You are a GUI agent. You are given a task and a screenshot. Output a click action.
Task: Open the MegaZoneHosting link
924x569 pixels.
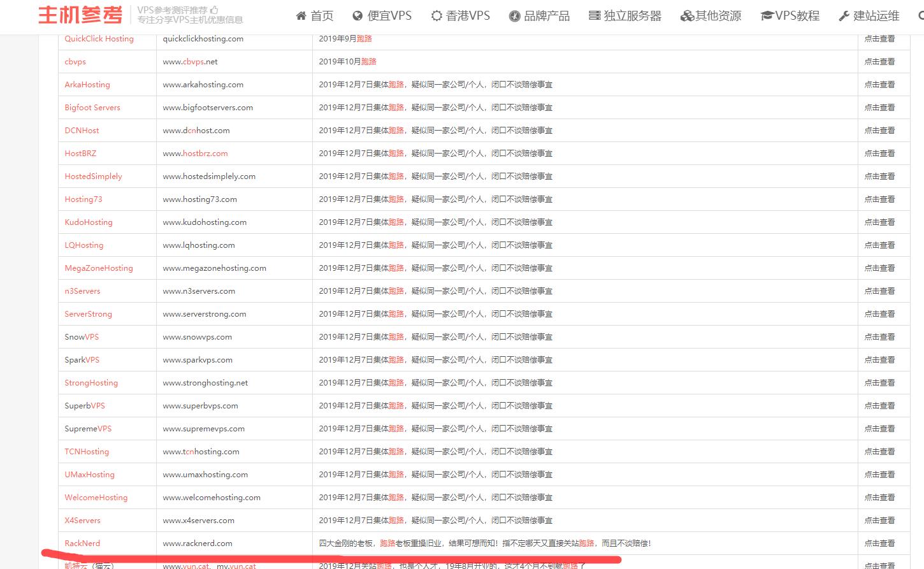coord(99,268)
